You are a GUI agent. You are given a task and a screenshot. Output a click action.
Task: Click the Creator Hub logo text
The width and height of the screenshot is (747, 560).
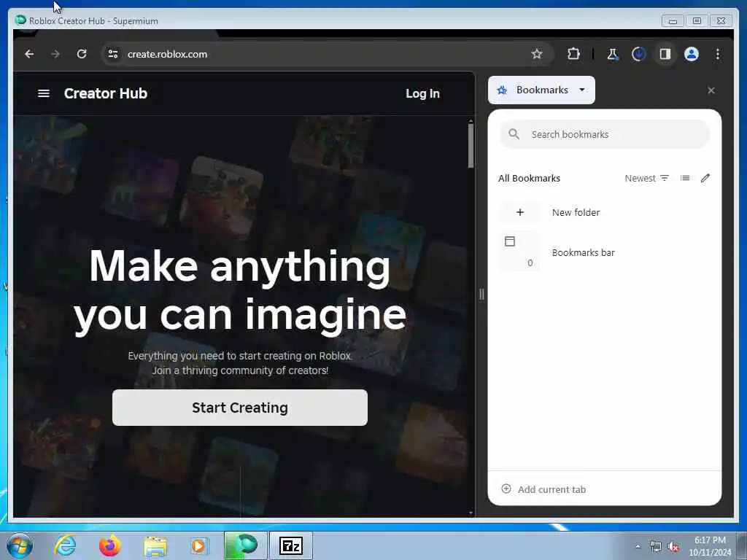pyautogui.click(x=106, y=93)
